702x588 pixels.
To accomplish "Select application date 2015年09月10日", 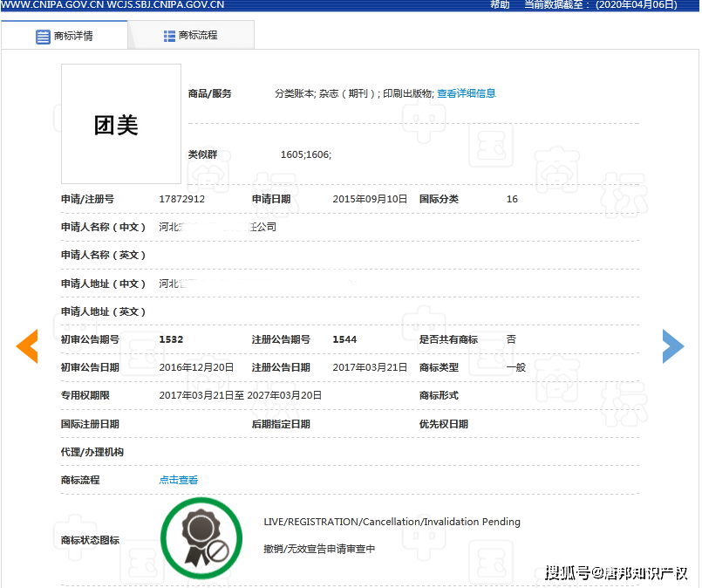I will 370,199.
